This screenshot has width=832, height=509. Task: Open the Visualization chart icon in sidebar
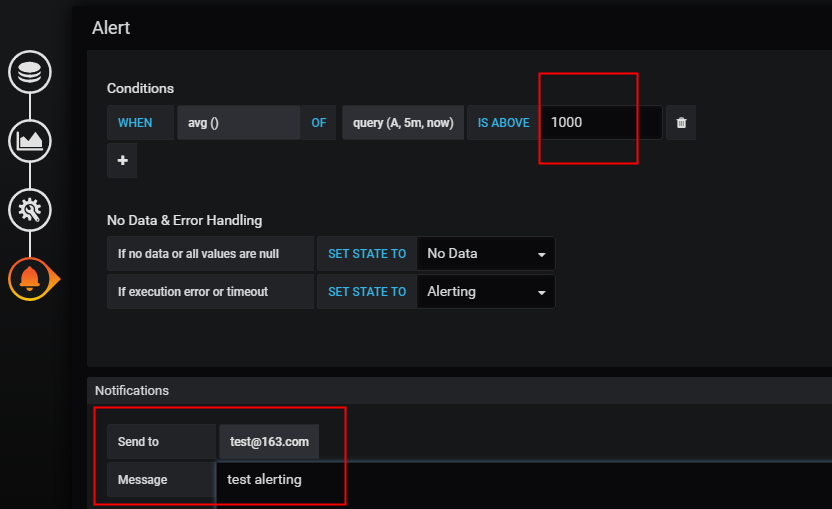point(29,141)
